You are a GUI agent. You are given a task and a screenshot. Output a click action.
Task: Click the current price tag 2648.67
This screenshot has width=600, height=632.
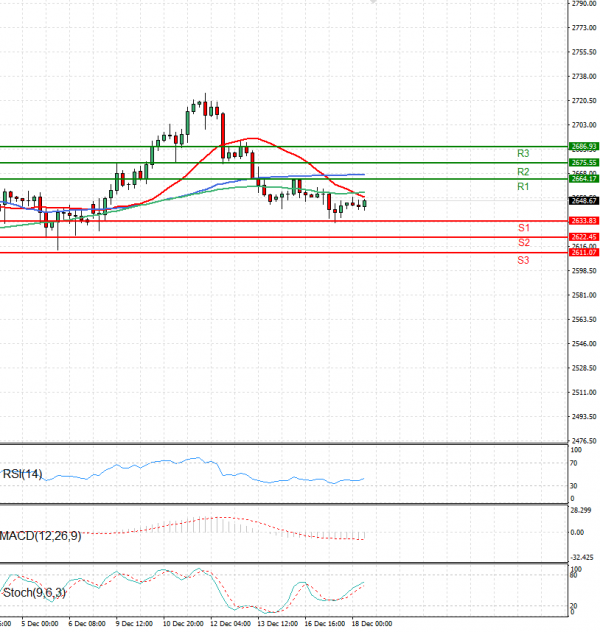(584, 201)
